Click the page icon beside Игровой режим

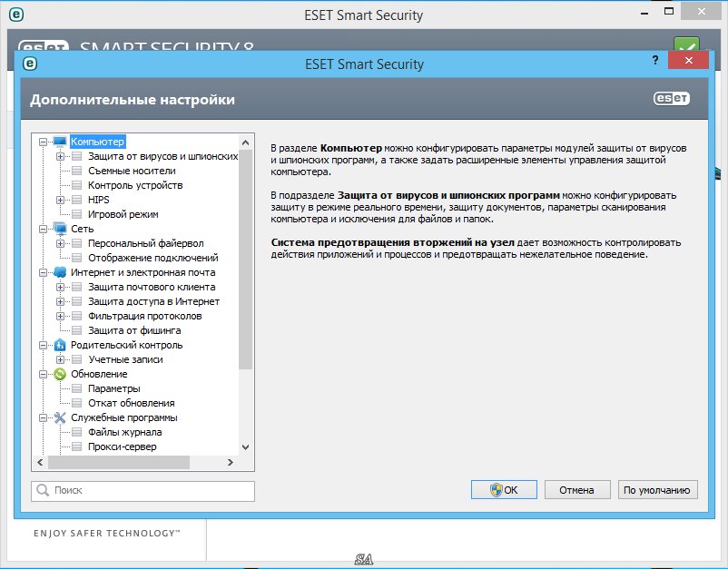pyautogui.click(x=77, y=214)
